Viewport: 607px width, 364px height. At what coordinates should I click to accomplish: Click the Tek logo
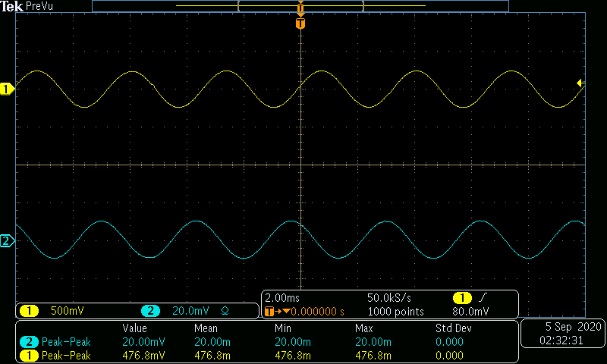(12, 6)
